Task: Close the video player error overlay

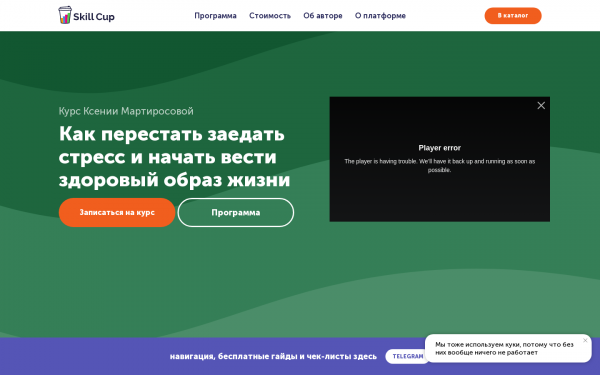Action: point(541,106)
